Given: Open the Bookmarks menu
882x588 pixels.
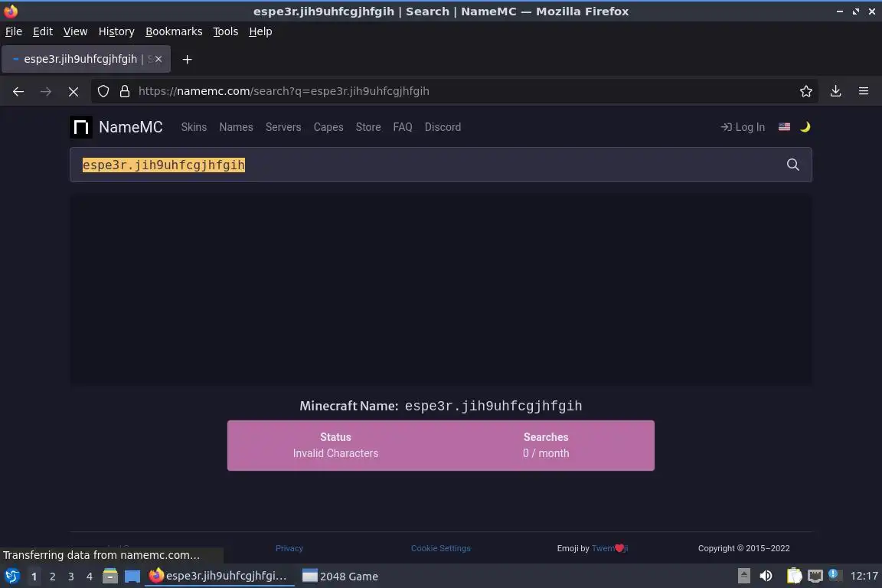Looking at the screenshot, I should coord(174,31).
